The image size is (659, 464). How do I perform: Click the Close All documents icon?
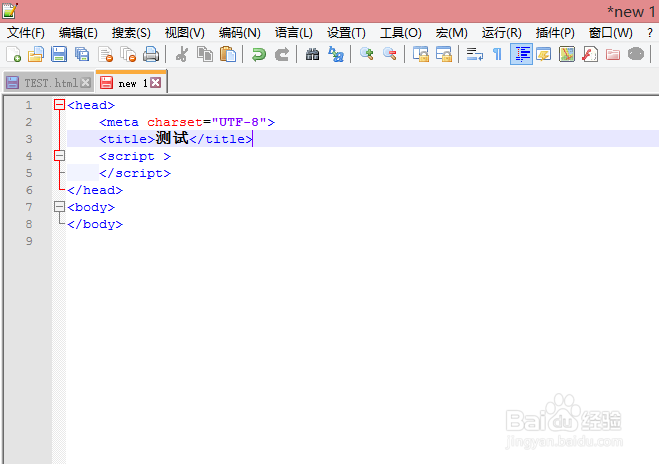[128, 54]
